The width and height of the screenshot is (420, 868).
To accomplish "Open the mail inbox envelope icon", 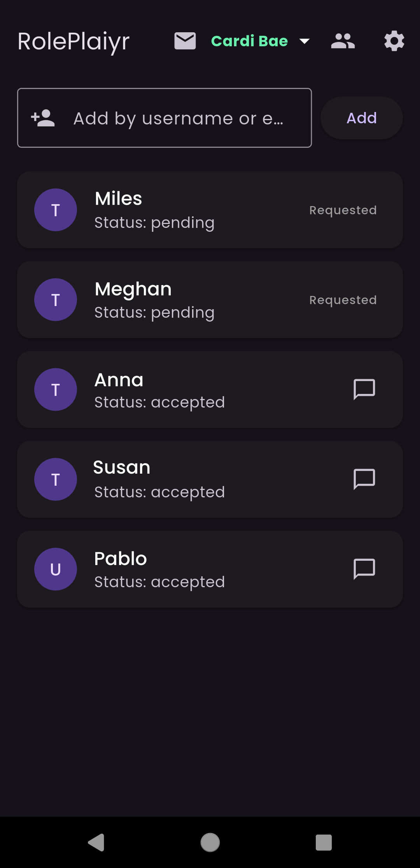I will (x=185, y=41).
